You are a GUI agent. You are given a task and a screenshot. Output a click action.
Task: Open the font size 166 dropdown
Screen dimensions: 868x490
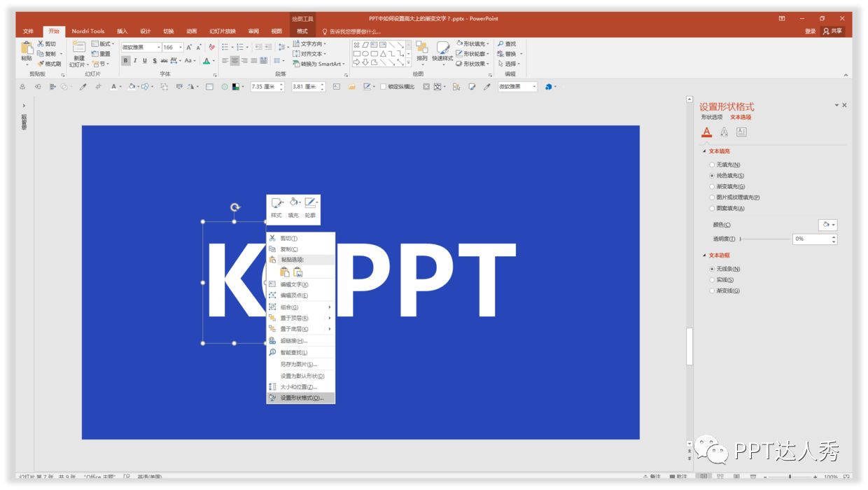point(179,47)
